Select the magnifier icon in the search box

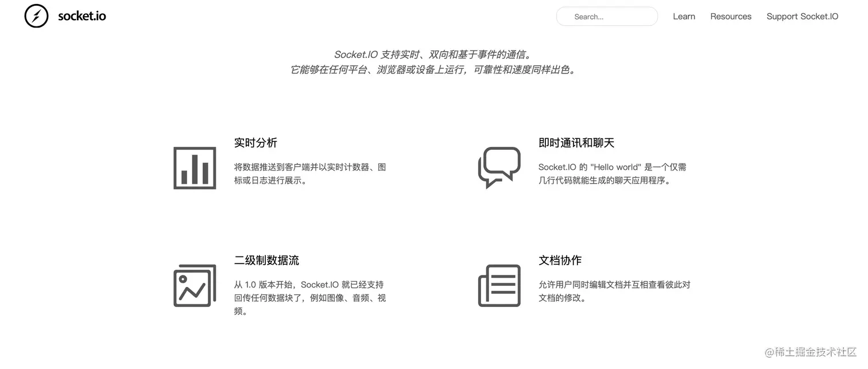(566, 16)
